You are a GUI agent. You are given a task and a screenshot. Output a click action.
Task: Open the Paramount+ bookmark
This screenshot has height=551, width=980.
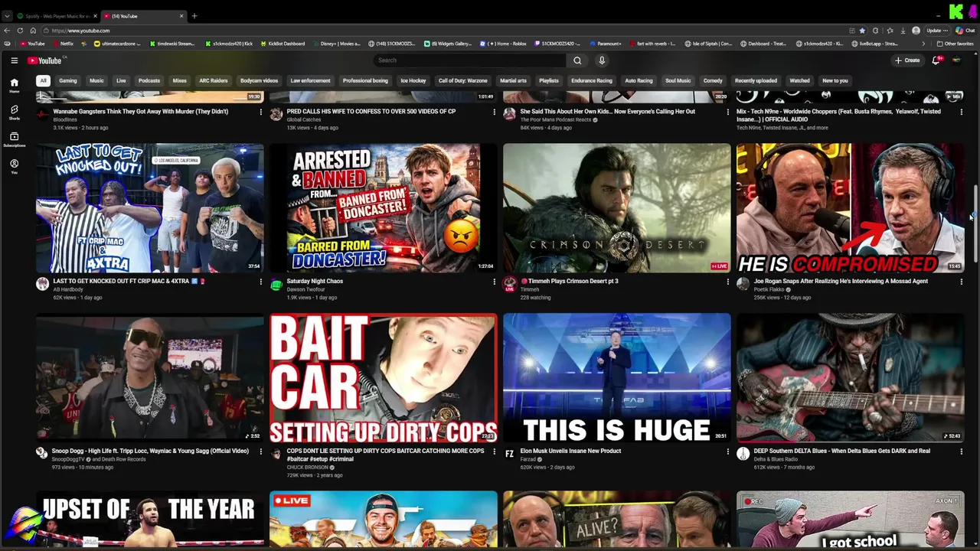click(x=606, y=44)
